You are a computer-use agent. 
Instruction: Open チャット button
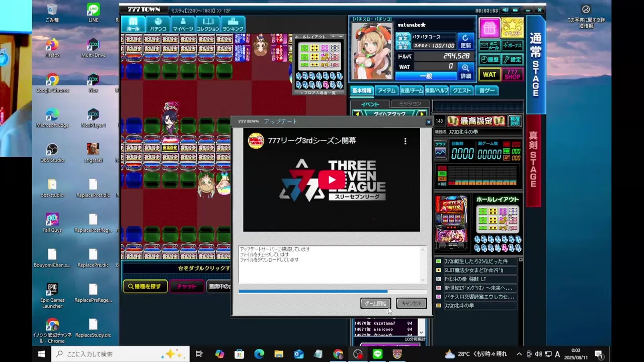click(187, 287)
